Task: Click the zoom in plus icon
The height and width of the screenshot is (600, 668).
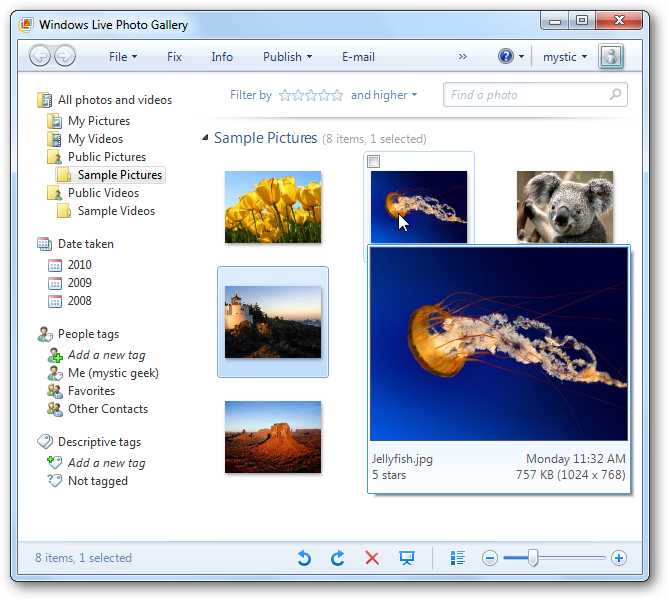Action: [619, 558]
